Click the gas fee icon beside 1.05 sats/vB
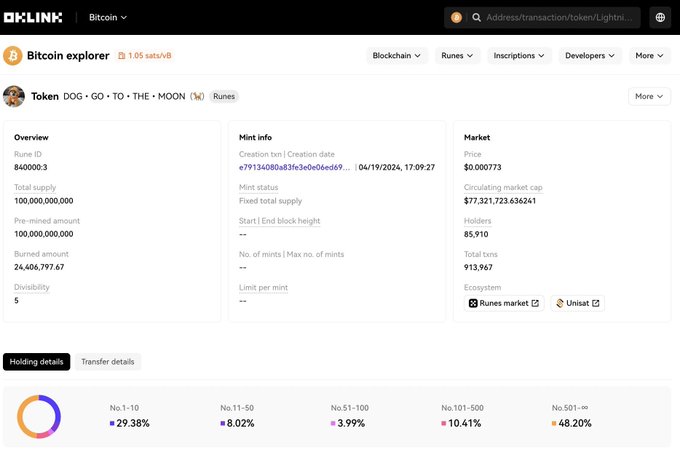The image size is (680, 455). pos(121,56)
